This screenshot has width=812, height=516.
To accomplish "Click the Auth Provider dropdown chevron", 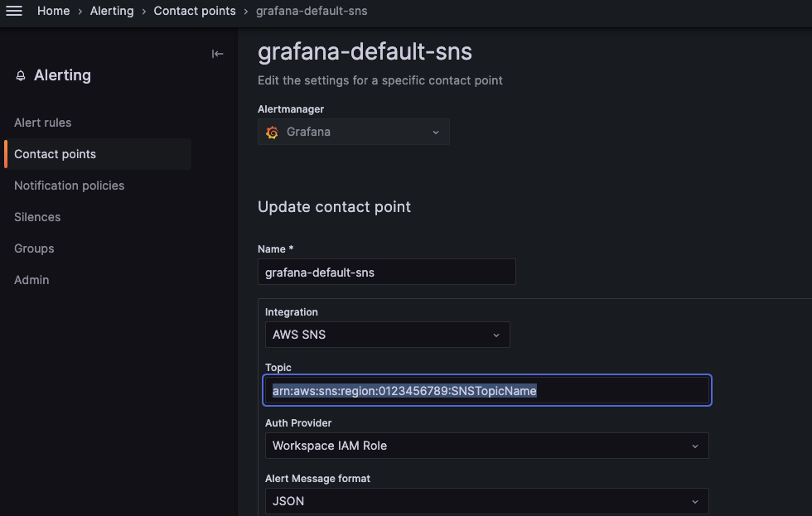I will tap(695, 446).
